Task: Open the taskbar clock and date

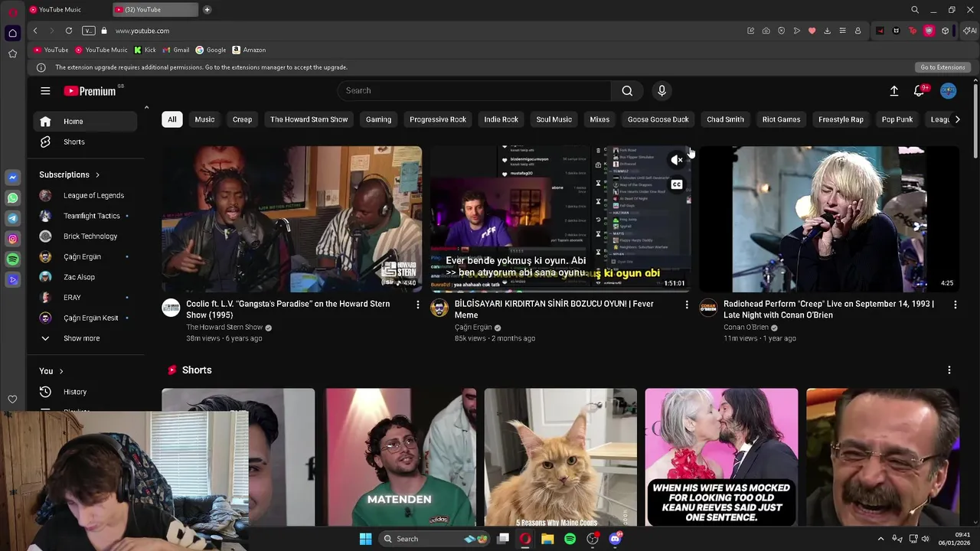Action: point(955,539)
